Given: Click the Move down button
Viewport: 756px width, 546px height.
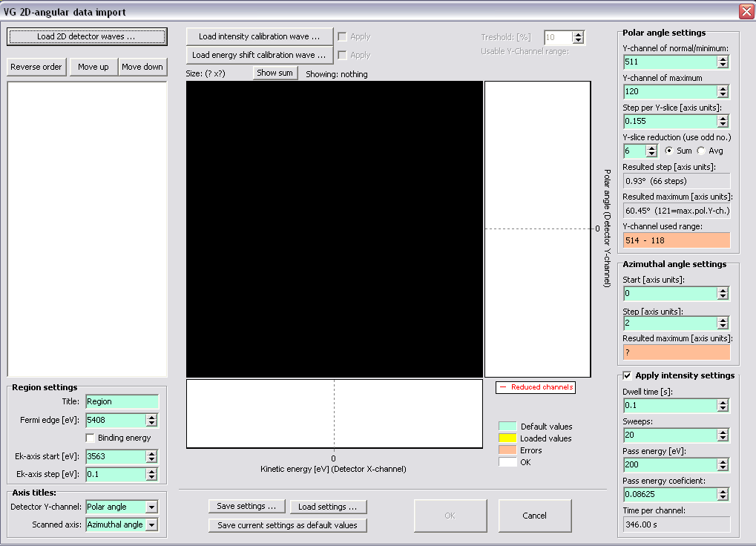Looking at the screenshot, I should [142, 67].
